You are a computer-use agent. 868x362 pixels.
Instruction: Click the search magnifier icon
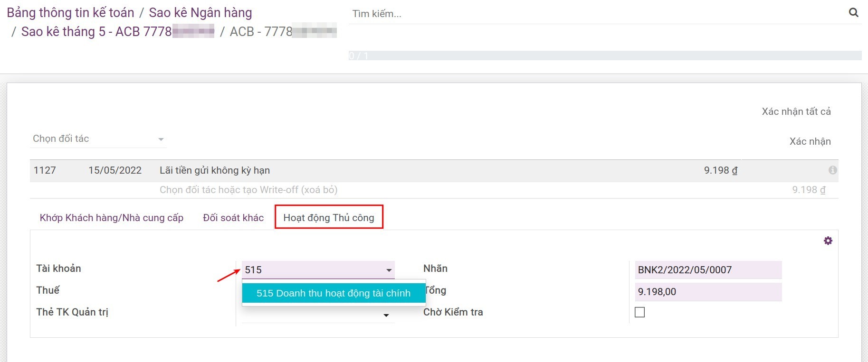[853, 13]
